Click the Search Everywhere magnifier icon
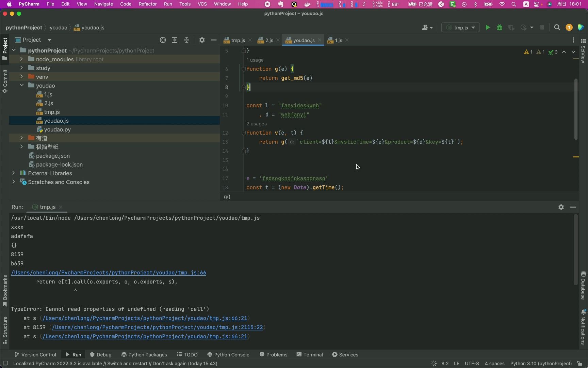The image size is (588, 368). tap(557, 28)
